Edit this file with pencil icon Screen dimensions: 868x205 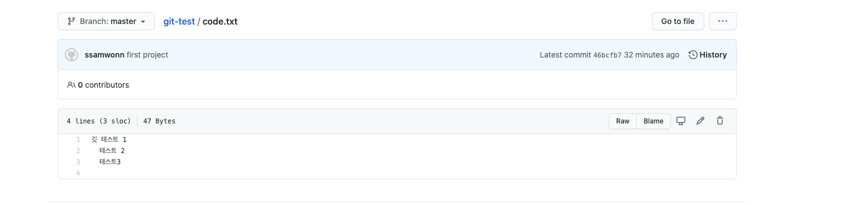pyautogui.click(x=700, y=121)
